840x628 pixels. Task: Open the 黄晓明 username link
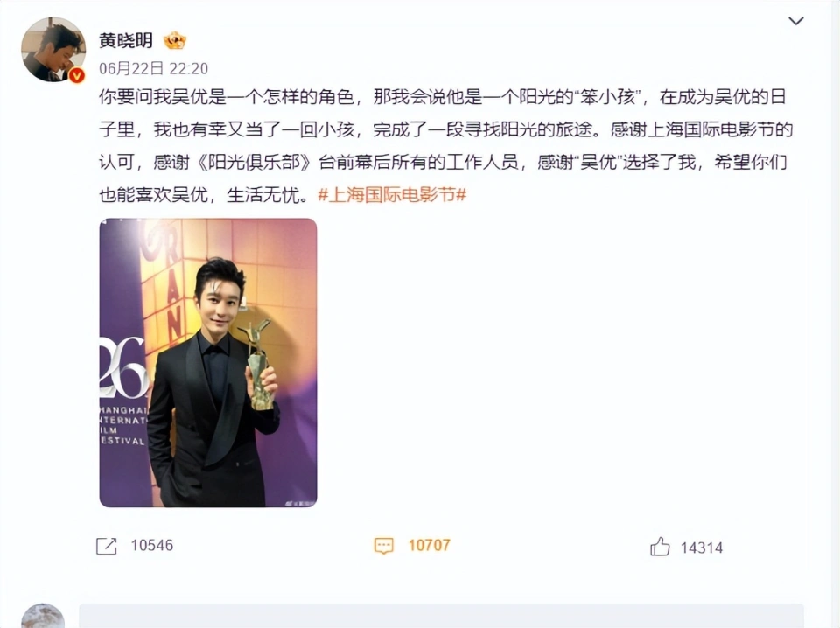click(126, 40)
